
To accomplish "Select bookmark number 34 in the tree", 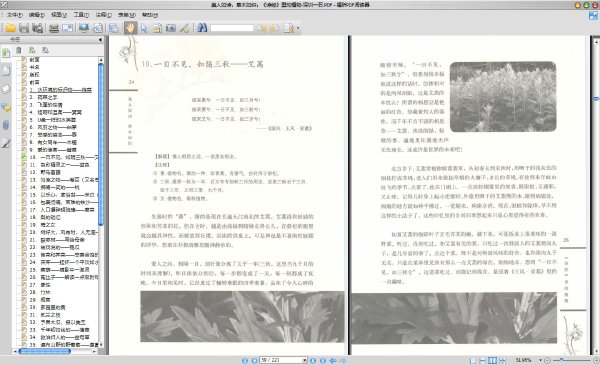I will (59, 337).
